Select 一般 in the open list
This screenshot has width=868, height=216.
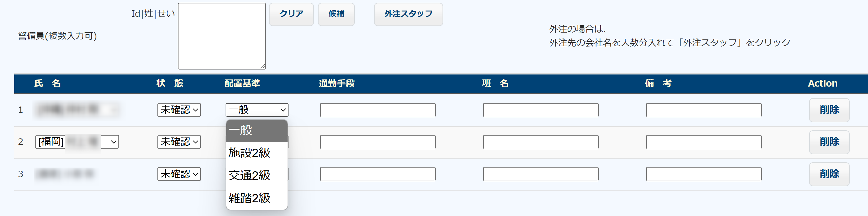257,130
